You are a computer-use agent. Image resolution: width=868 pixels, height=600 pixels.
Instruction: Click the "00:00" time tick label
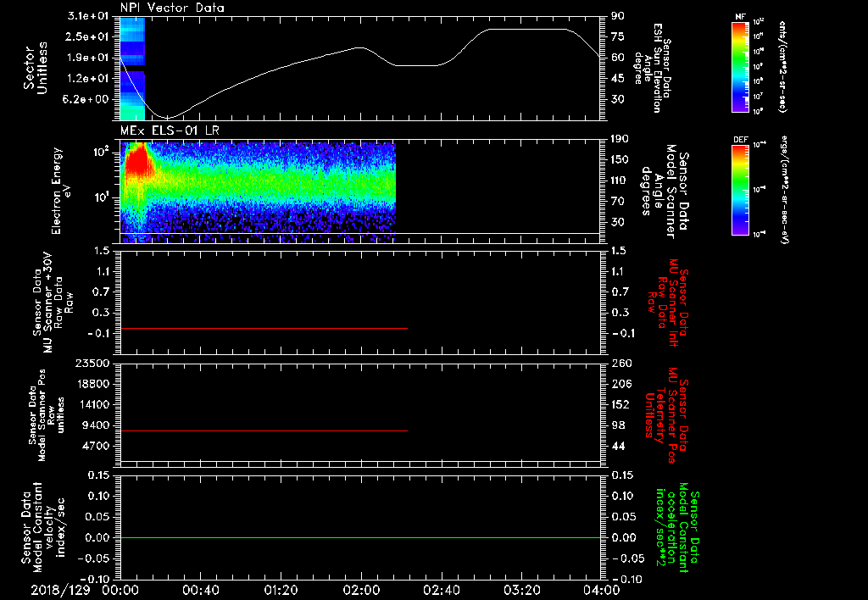point(120,590)
